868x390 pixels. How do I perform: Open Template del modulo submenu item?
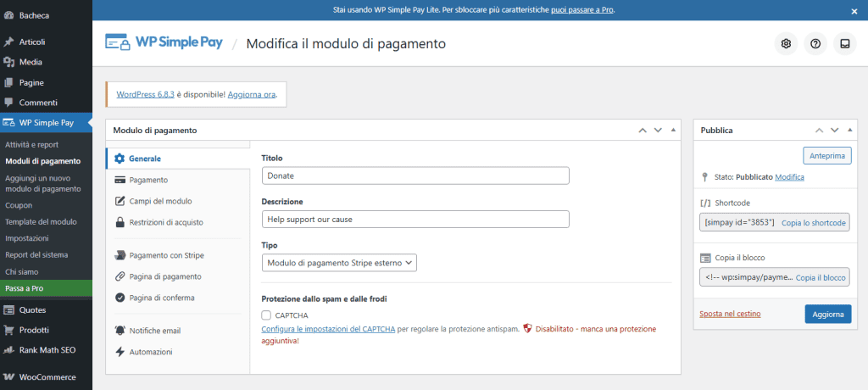[x=41, y=221]
